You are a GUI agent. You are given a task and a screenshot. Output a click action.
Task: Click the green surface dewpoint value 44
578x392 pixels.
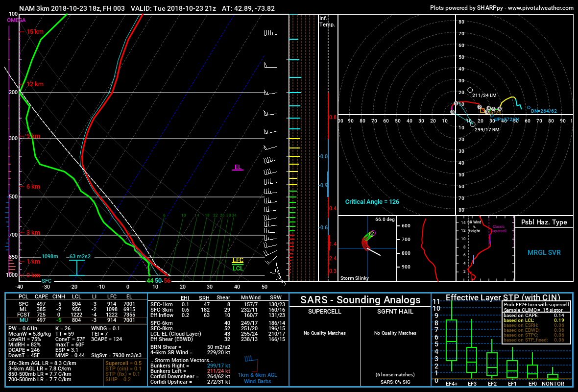tap(150, 281)
